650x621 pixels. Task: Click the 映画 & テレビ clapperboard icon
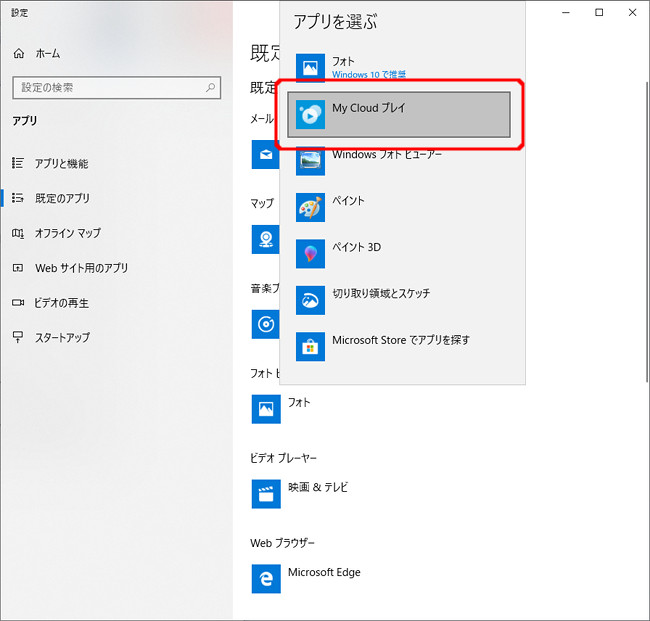[266, 493]
